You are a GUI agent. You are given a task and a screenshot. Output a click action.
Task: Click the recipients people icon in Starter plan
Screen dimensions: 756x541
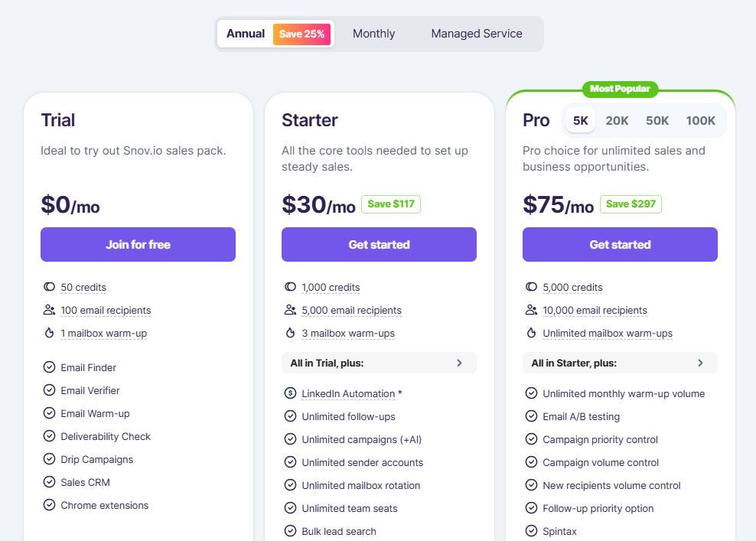tap(290, 310)
